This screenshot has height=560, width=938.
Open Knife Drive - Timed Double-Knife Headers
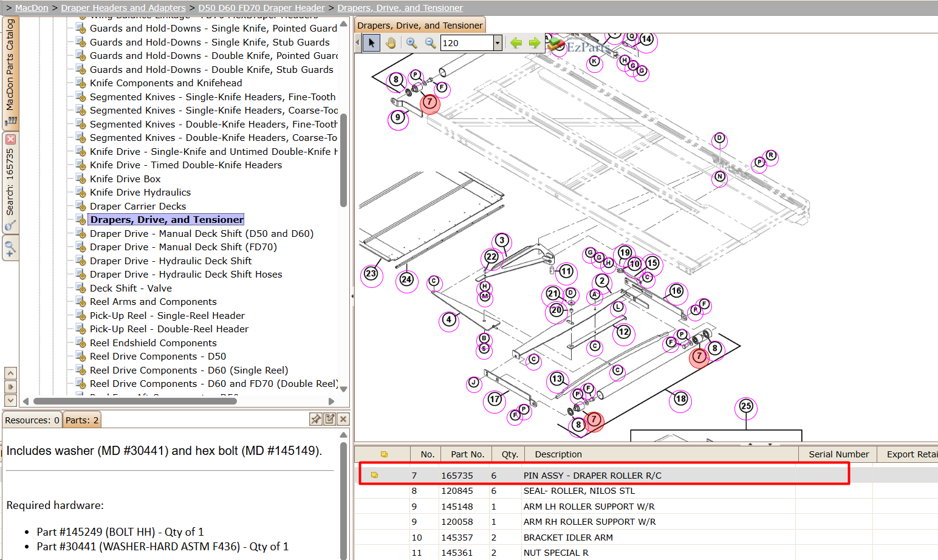pyautogui.click(x=186, y=165)
